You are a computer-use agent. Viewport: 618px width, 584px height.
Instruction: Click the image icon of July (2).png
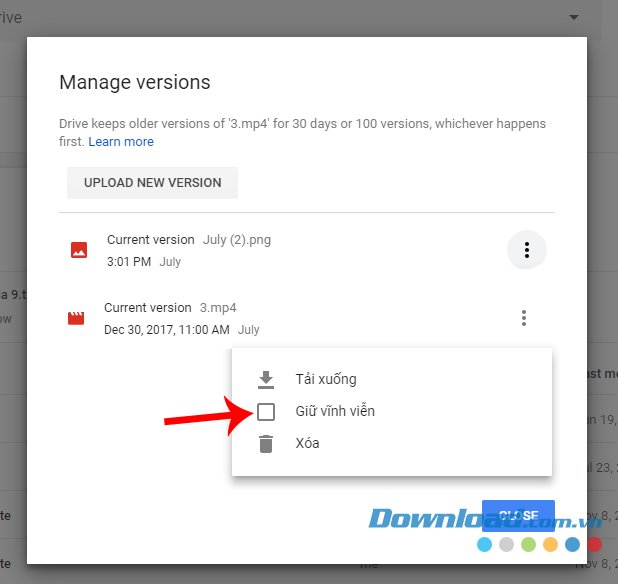[79, 250]
